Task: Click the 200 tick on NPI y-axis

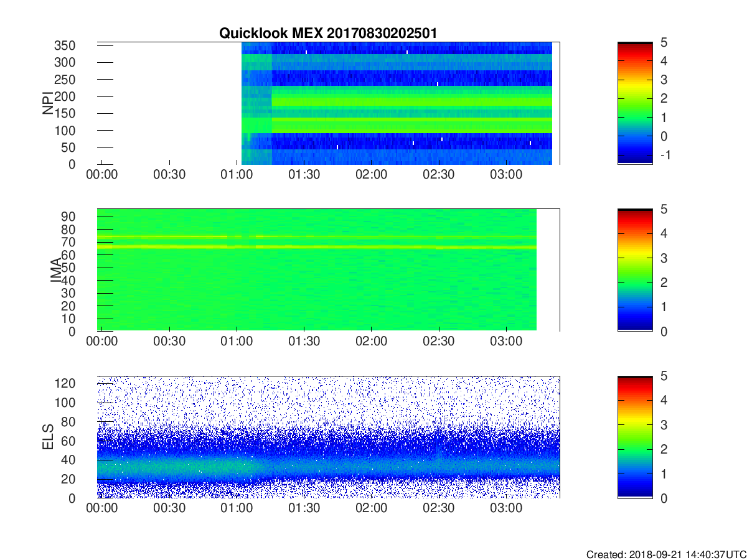Action: click(64, 96)
